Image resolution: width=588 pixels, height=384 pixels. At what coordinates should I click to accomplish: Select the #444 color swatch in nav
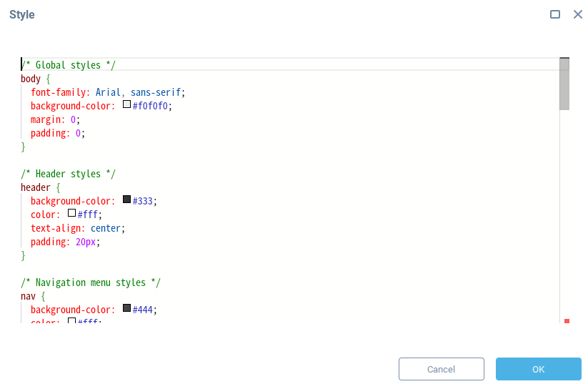click(x=126, y=308)
